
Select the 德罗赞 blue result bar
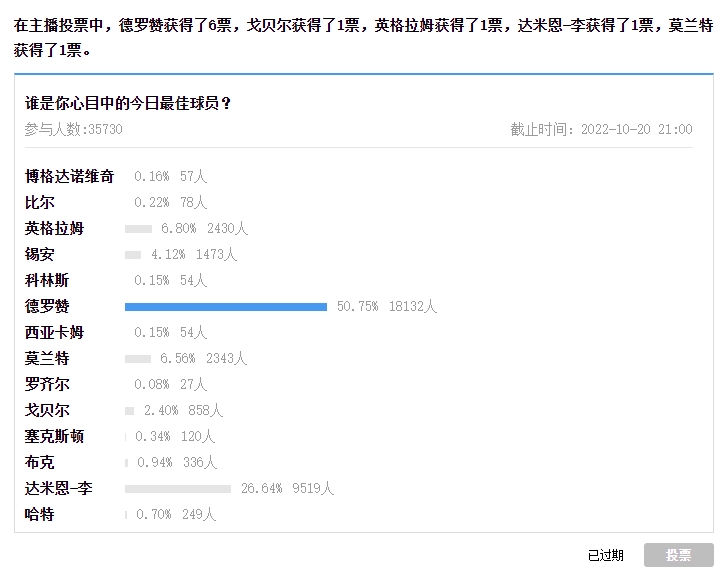pyautogui.click(x=226, y=307)
